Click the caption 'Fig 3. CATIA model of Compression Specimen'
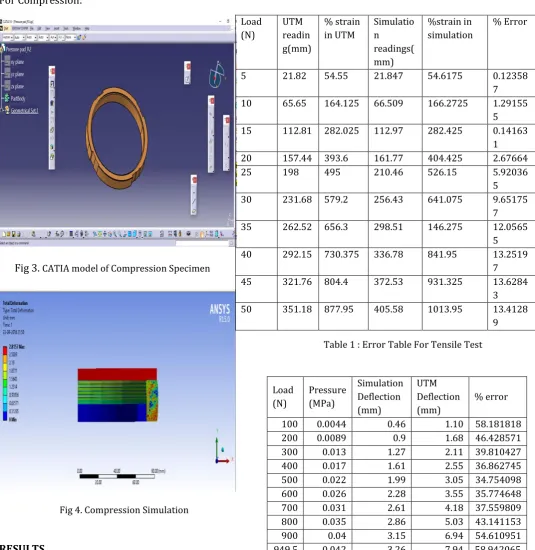The image size is (535, 550). pyautogui.click(x=112, y=268)
